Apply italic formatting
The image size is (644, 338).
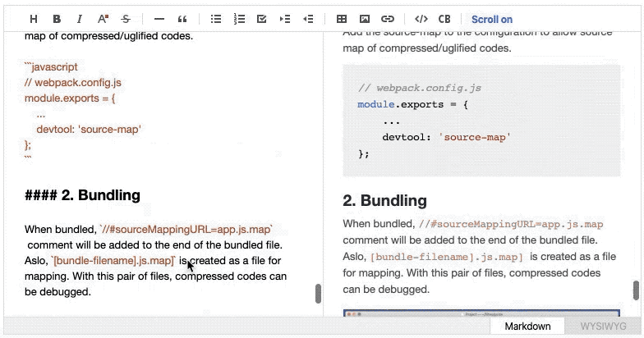coord(80,19)
